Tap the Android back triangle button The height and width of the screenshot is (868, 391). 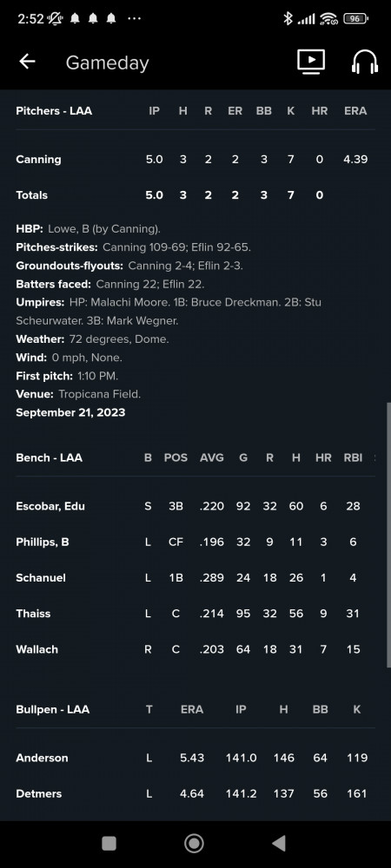point(279,843)
